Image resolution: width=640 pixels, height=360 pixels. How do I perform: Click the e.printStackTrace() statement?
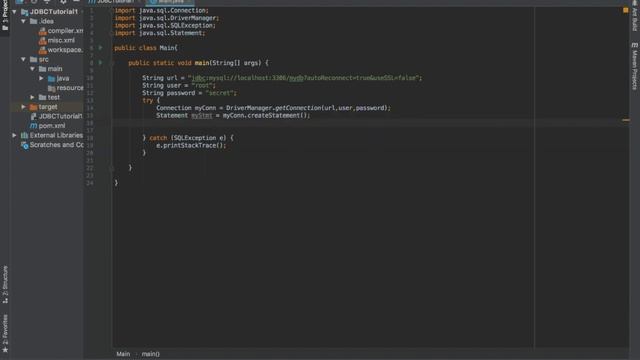191,145
